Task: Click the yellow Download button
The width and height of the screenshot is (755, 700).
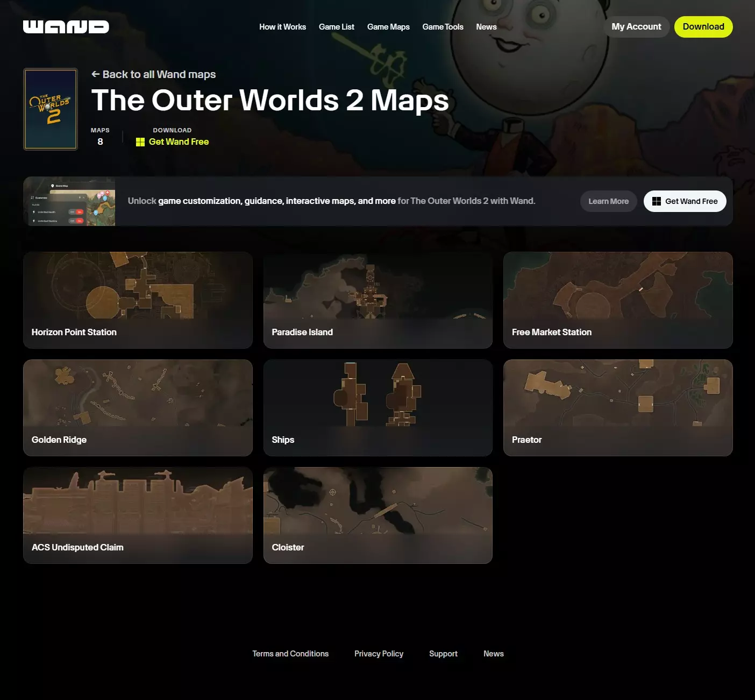Action: (x=703, y=27)
